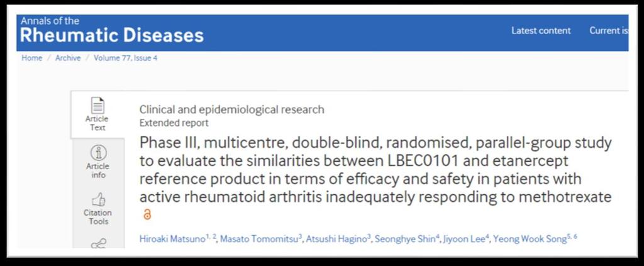Image resolution: width=644 pixels, height=266 pixels.
Task: Click the share icon in sidebar
Action: coord(97,244)
